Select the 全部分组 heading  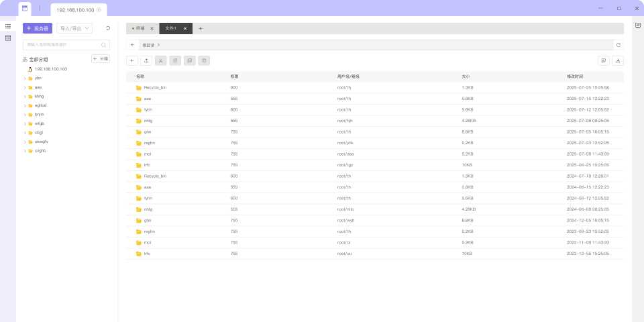tap(39, 60)
